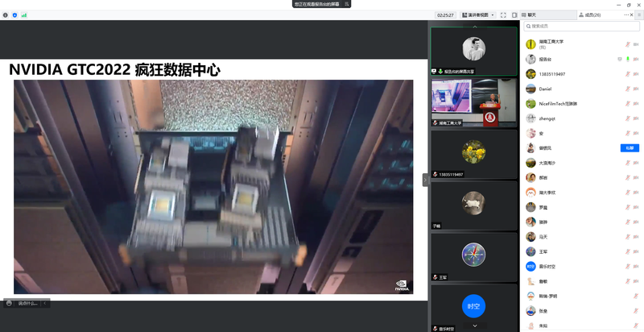The height and width of the screenshot is (332, 644).
Task: Select the 湖南工商大学 lecture video thumbnail
Action: [473, 102]
